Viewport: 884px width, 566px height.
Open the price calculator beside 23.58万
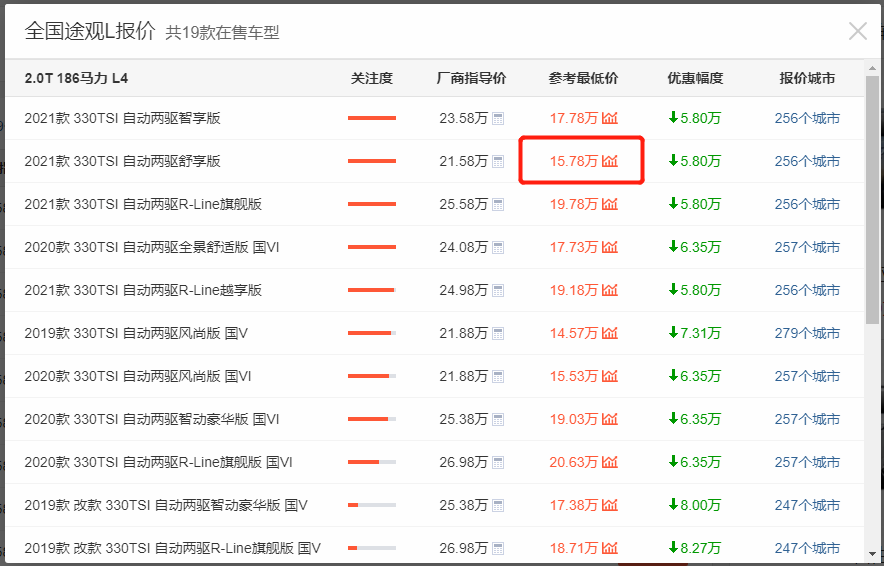tap(498, 118)
